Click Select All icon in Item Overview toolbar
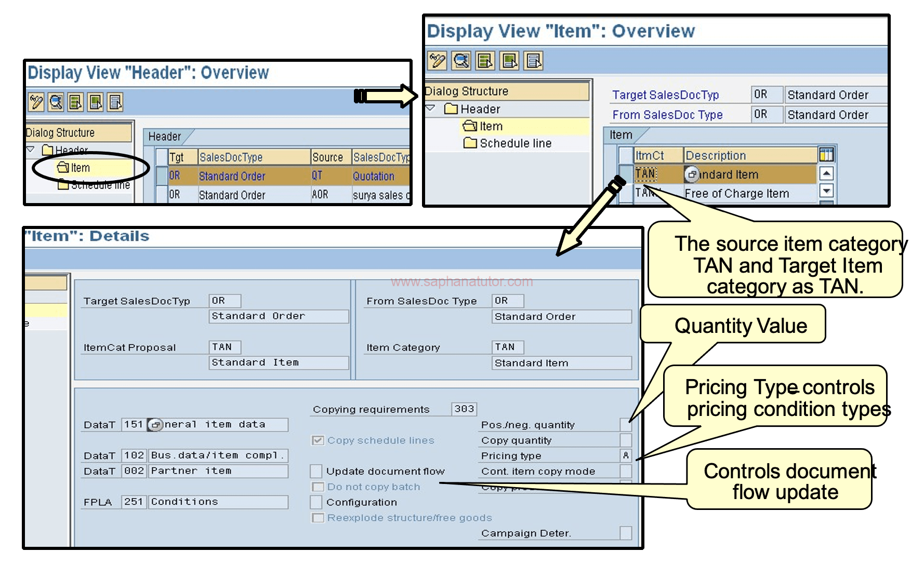 coord(485,61)
